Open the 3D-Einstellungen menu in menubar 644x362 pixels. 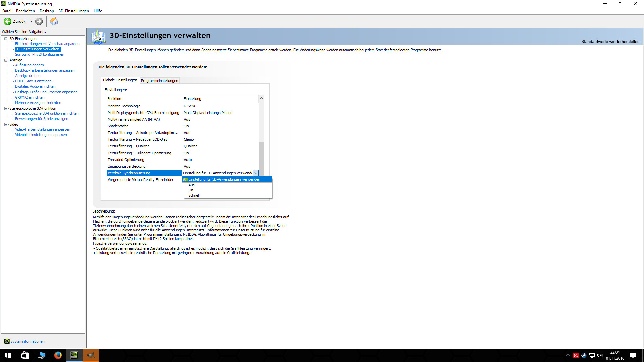coord(73,11)
